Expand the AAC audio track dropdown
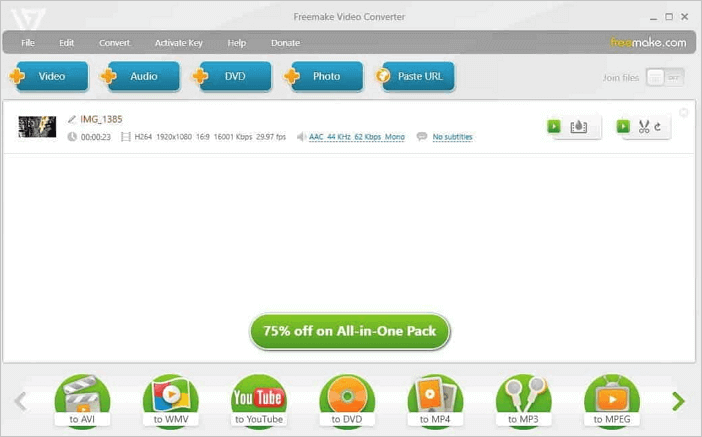Image resolution: width=702 pixels, height=437 pixels. click(356, 137)
